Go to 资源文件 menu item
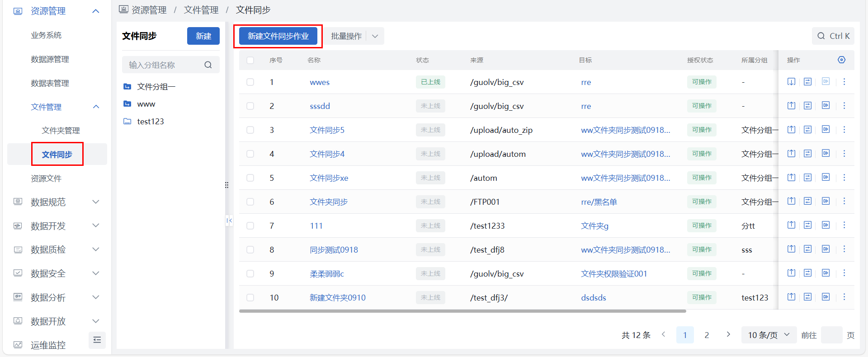 coord(46,178)
